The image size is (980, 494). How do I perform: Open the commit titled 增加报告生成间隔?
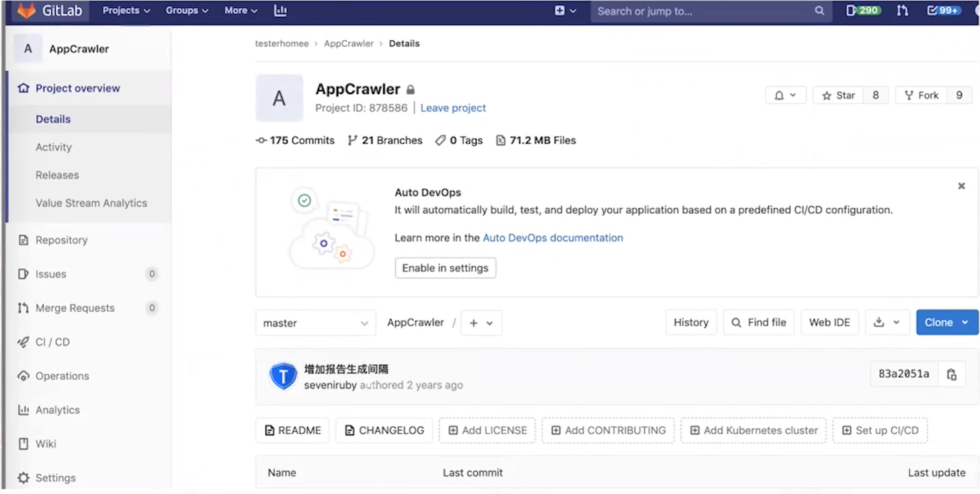click(346, 369)
